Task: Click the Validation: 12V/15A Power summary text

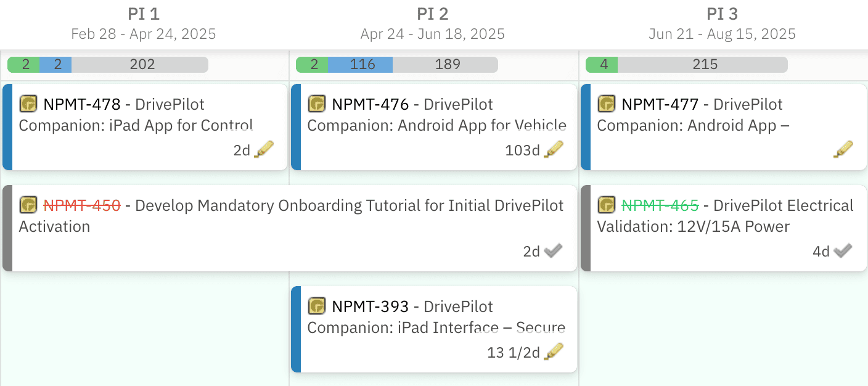Action: [x=694, y=226]
